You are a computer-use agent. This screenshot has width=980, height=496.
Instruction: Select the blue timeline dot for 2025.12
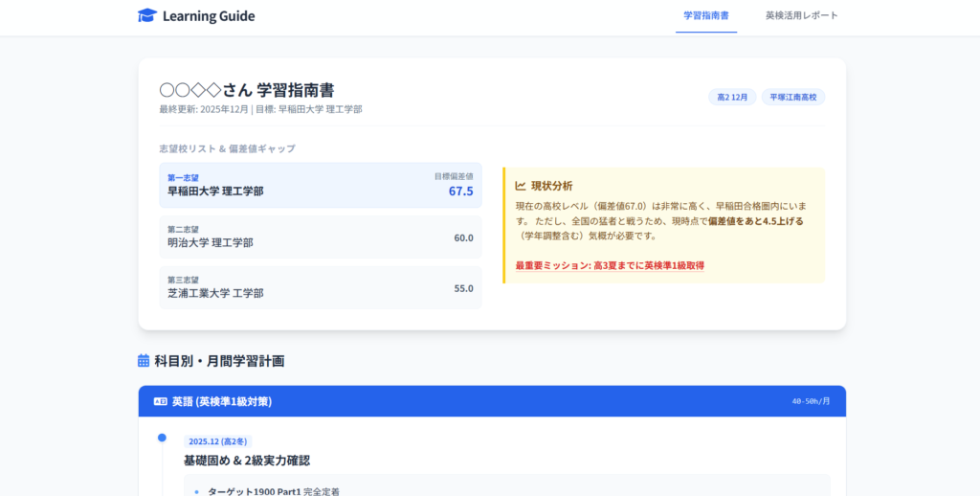click(162, 438)
